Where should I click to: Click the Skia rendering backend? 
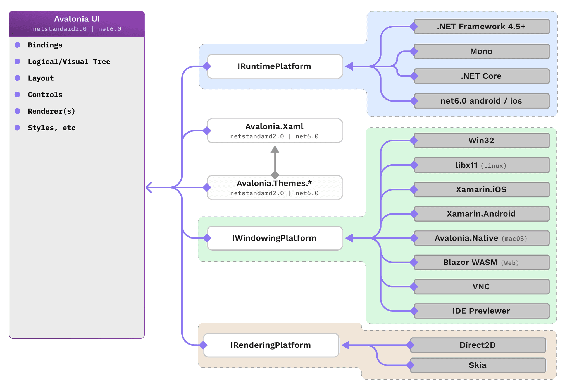478,365
